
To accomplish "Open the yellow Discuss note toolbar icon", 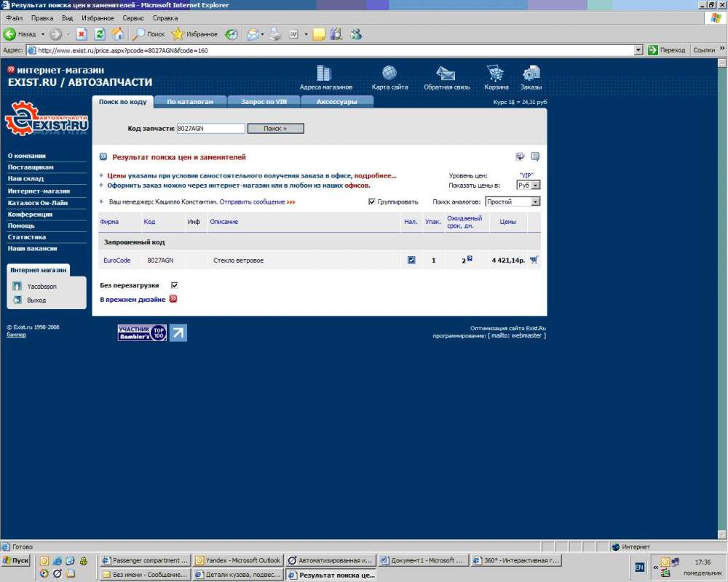I will (x=319, y=34).
